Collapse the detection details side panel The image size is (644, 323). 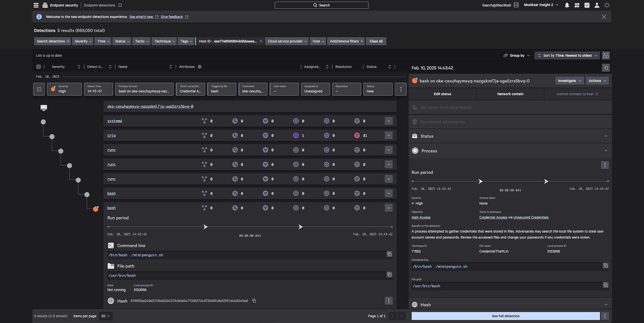(x=606, y=68)
